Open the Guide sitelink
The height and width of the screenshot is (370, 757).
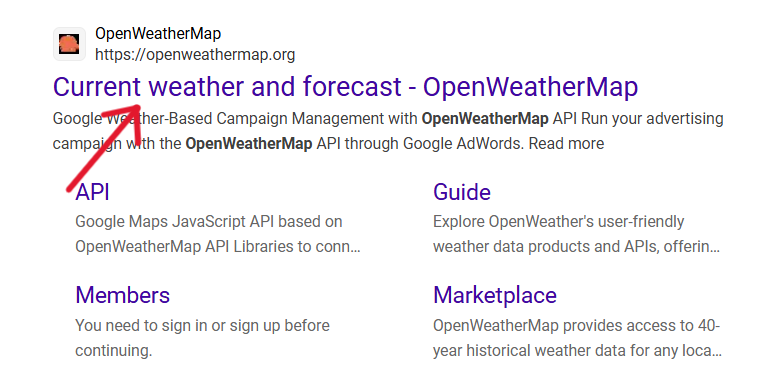pyautogui.click(x=462, y=192)
